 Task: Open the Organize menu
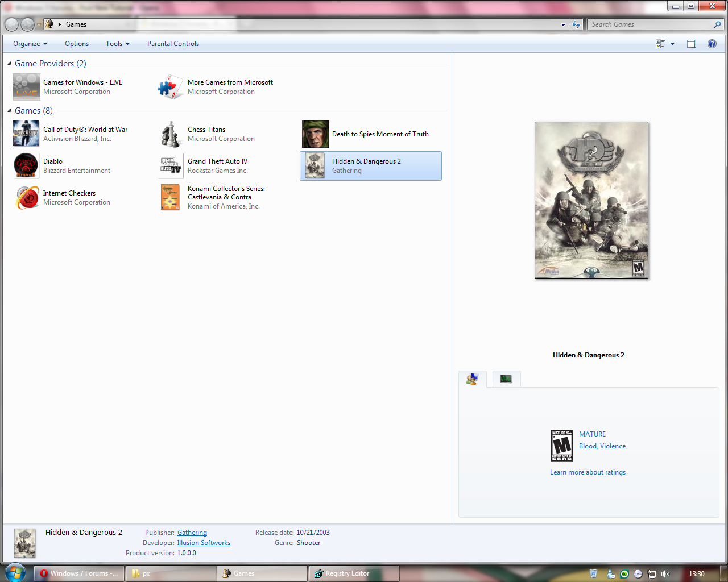(x=30, y=43)
